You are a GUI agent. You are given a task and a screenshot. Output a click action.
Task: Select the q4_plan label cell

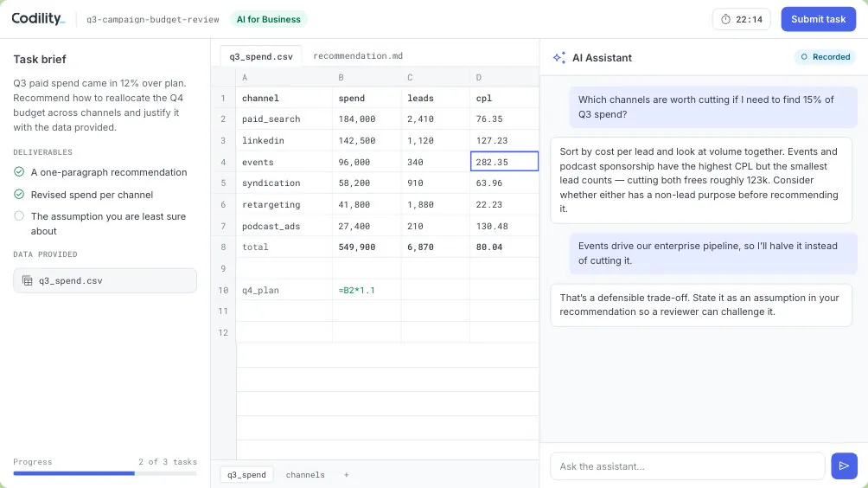(x=284, y=290)
